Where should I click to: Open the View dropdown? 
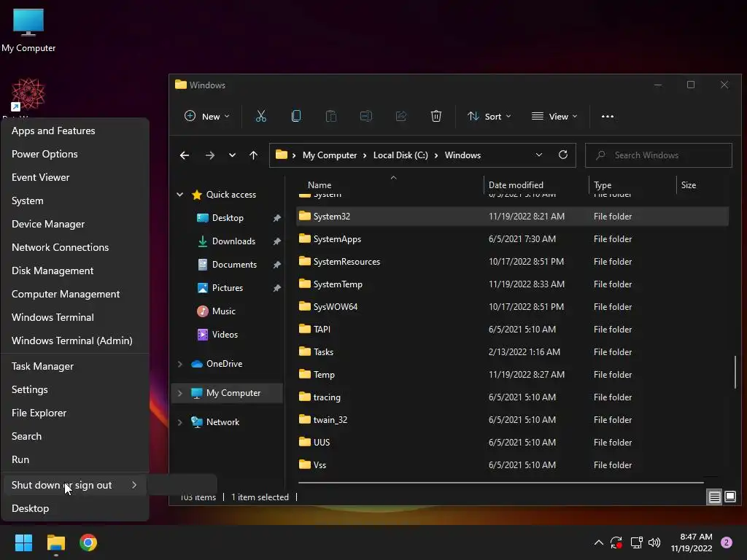[554, 116]
